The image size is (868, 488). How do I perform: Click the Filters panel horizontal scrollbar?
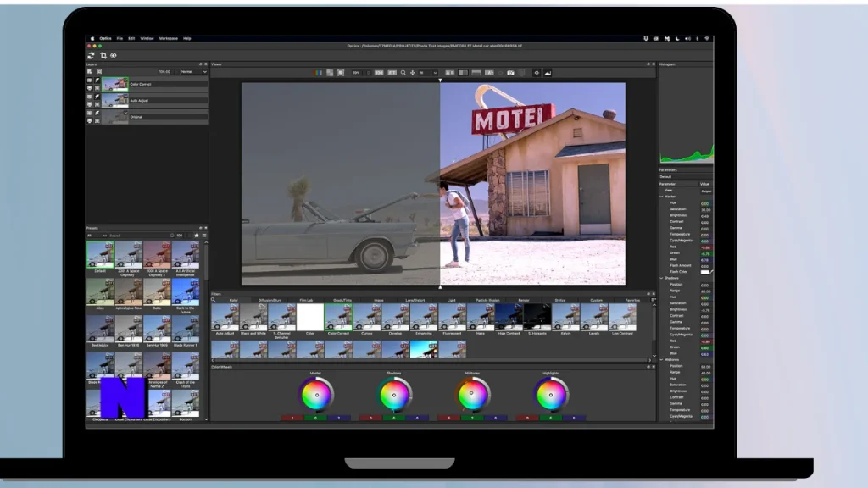coord(431,360)
